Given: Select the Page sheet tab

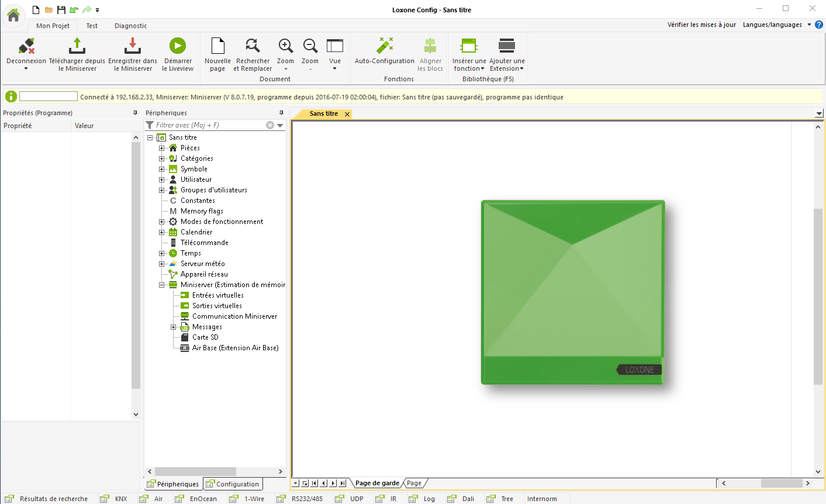Looking at the screenshot, I should (414, 483).
